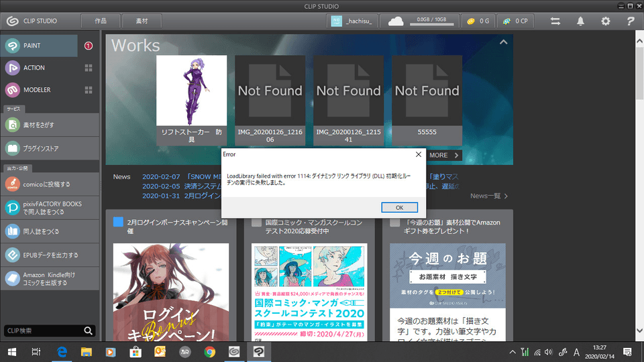Click the grid icon beside MODELER
The image size is (644, 362).
coord(89,90)
